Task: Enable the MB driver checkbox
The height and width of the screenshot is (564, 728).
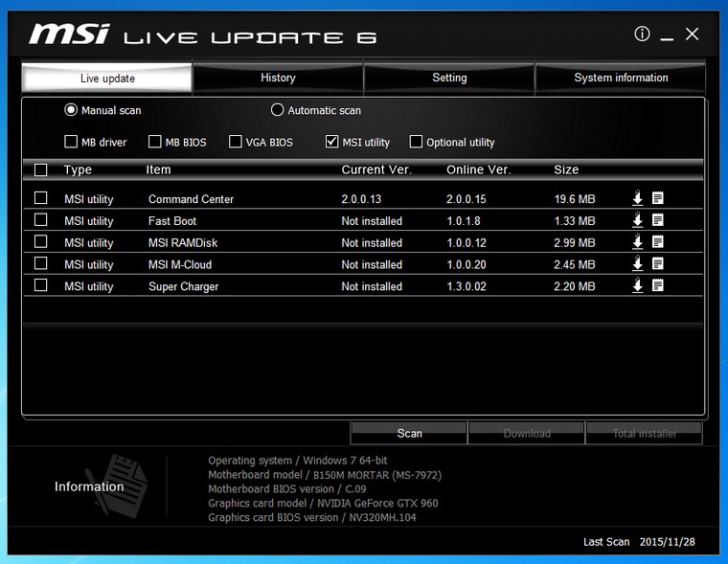Action: 71,142
